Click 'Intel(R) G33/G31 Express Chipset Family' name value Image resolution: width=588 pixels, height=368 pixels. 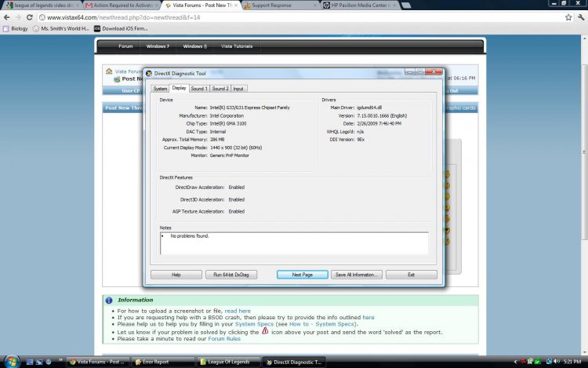[250, 107]
